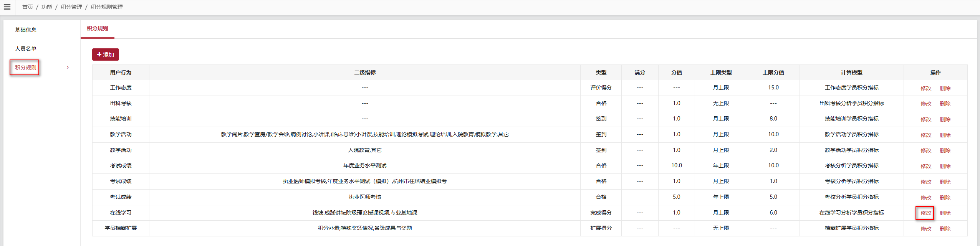The image size is (980, 246).
Task: Delete the 执业医师考核 考试成绩 row
Action: 945,198
